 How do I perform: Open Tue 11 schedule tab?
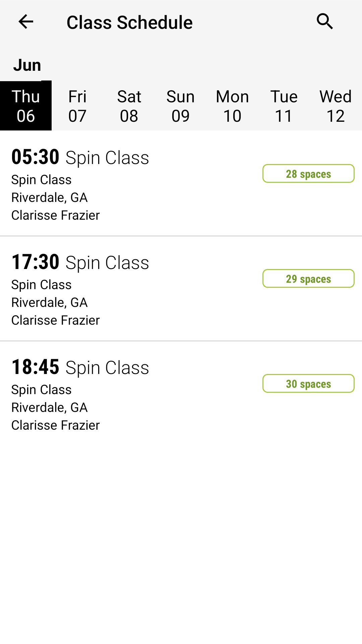coord(284,106)
